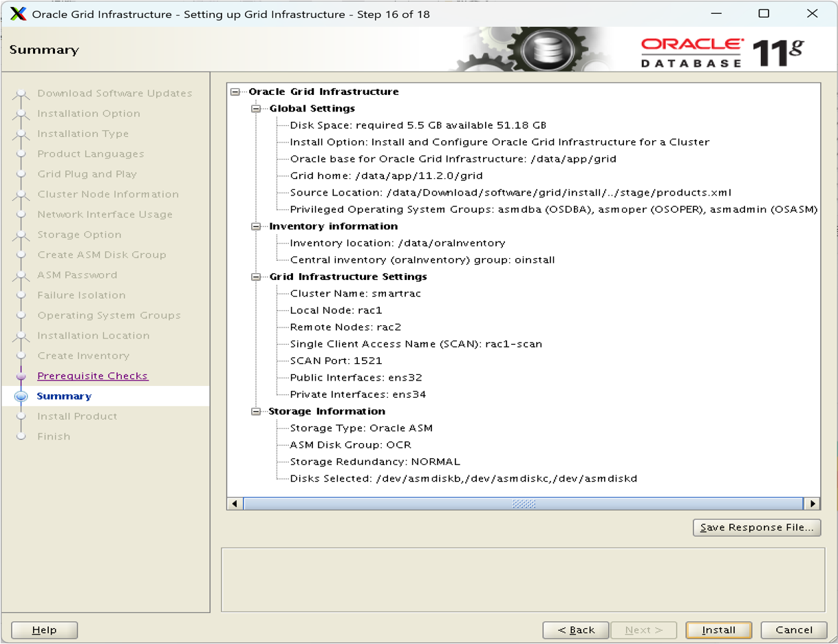Select Storage Option step in sidebar
The image size is (838, 644).
[80, 235]
